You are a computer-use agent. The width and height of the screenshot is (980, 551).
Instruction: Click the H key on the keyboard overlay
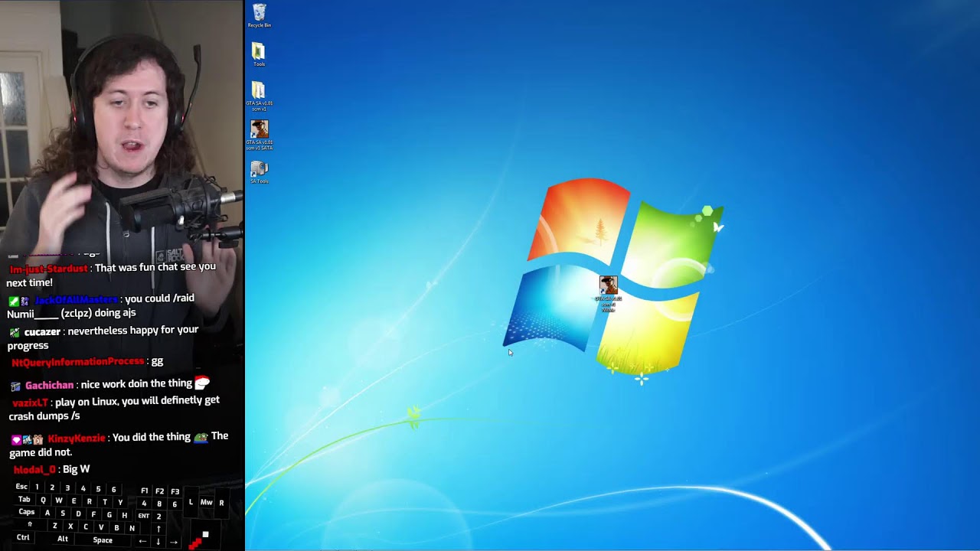124,516
